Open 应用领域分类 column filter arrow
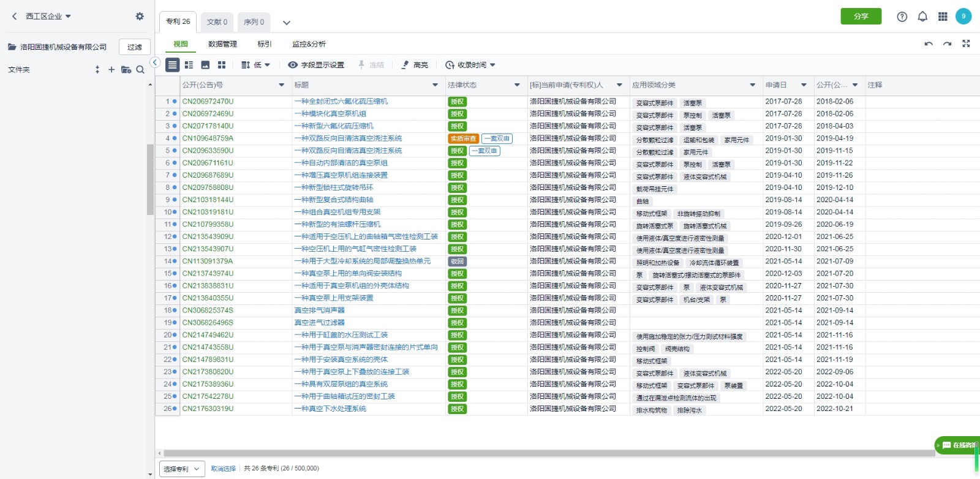 click(753, 85)
